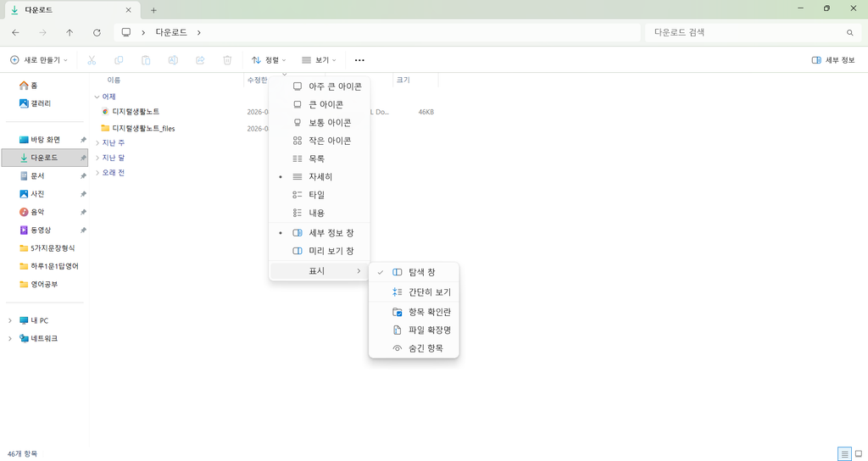Screen dimensions: 868x461
Task: Click the Cut scissors icon in toolbar
Action: click(x=92, y=60)
